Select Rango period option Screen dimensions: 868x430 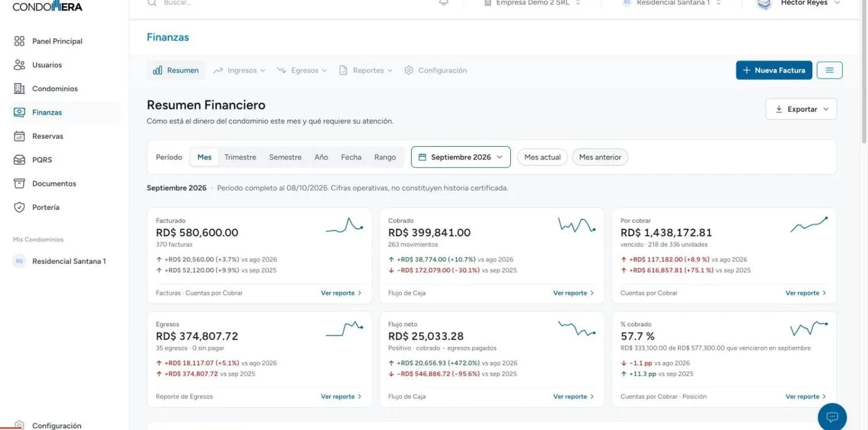coord(385,157)
